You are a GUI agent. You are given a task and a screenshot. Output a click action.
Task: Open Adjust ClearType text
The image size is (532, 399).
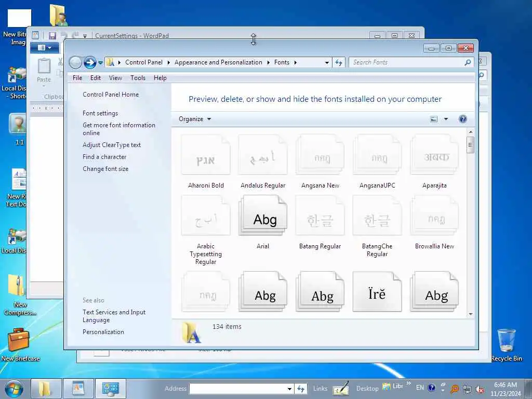(112, 145)
